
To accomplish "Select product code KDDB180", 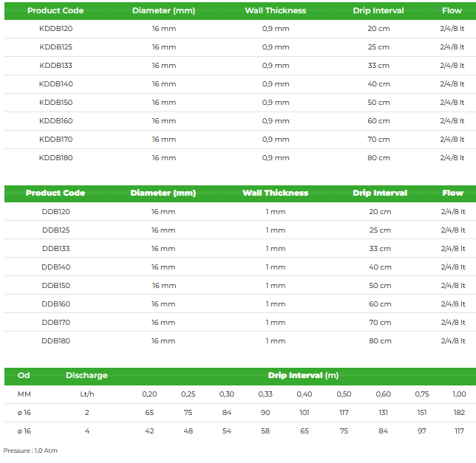I will pos(55,157).
